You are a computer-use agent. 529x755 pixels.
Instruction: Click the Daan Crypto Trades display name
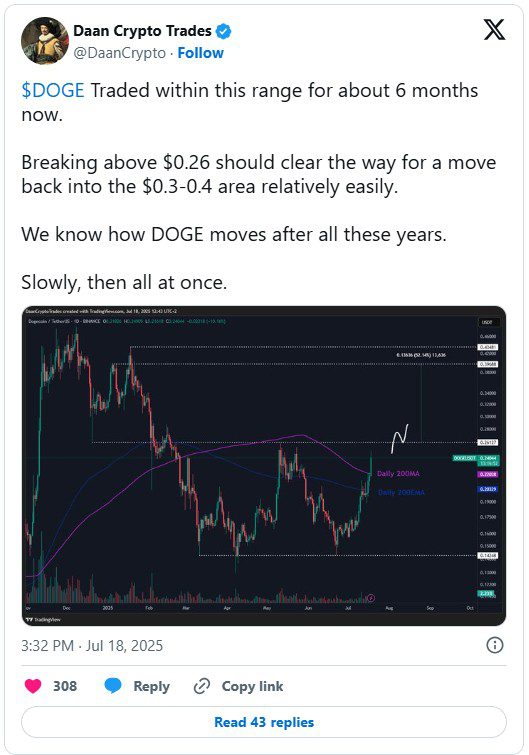click(x=142, y=31)
